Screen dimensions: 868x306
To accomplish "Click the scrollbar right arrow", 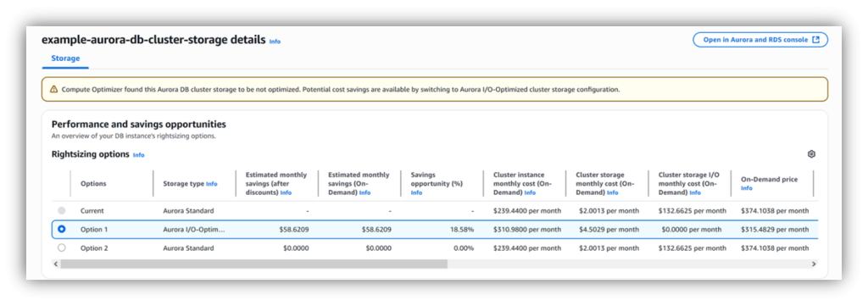I will pyautogui.click(x=813, y=264).
